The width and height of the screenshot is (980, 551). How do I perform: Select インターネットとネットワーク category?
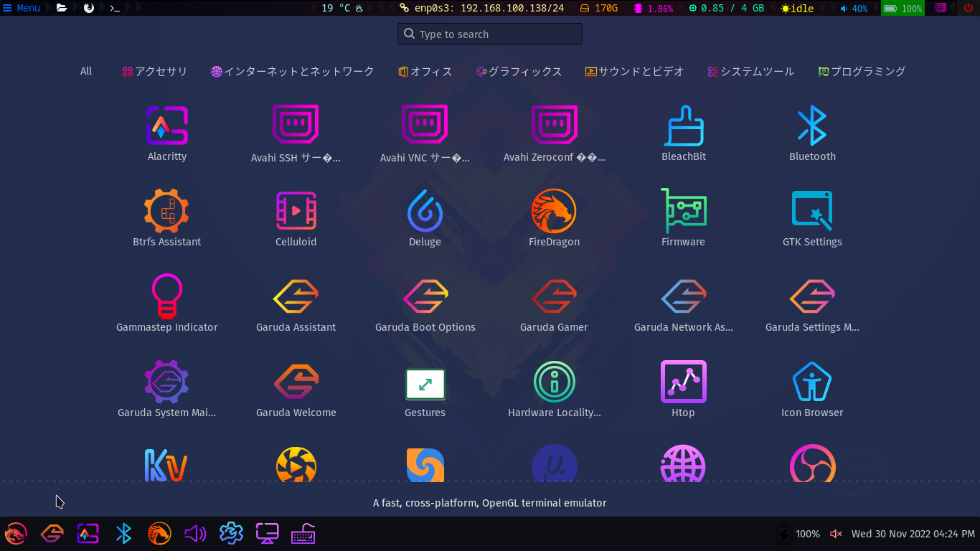(292, 71)
